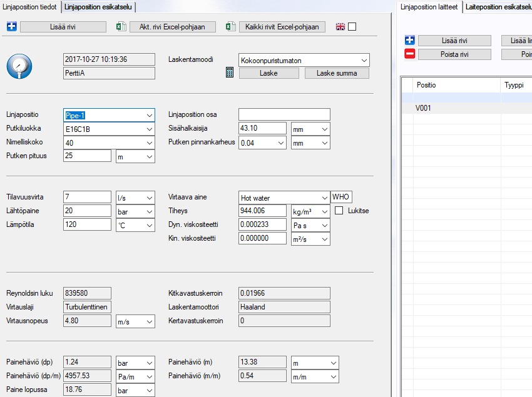532x397 pixels.
Task: Click the Tilavuusvirta input field
Action: pos(87,197)
